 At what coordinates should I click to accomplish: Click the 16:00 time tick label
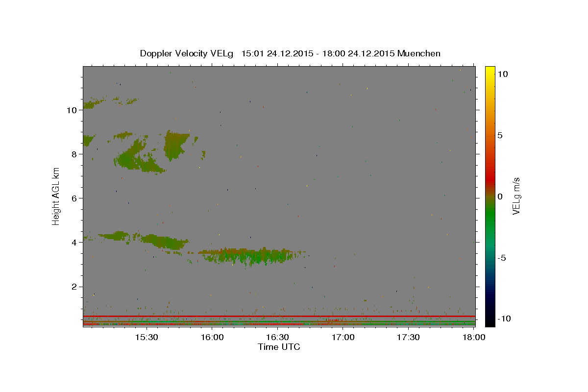pyautogui.click(x=212, y=338)
